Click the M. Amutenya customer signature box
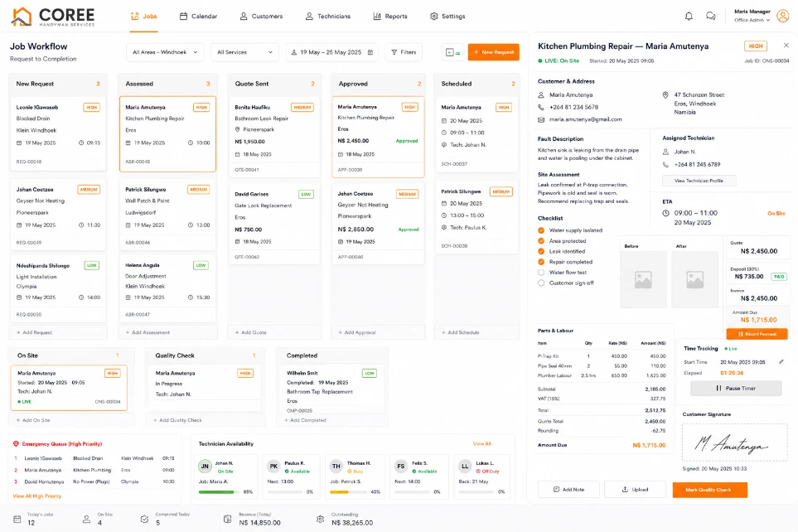The height and width of the screenshot is (532, 798). coord(734,443)
